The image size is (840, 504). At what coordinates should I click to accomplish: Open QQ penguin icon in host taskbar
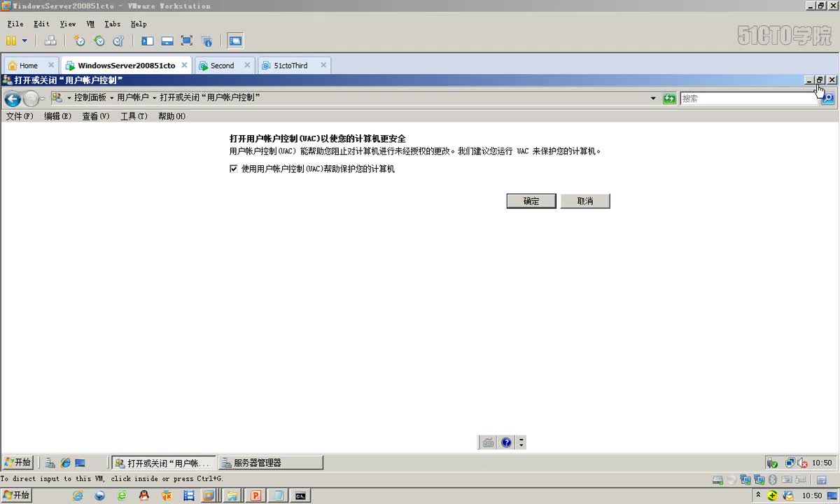(x=143, y=496)
